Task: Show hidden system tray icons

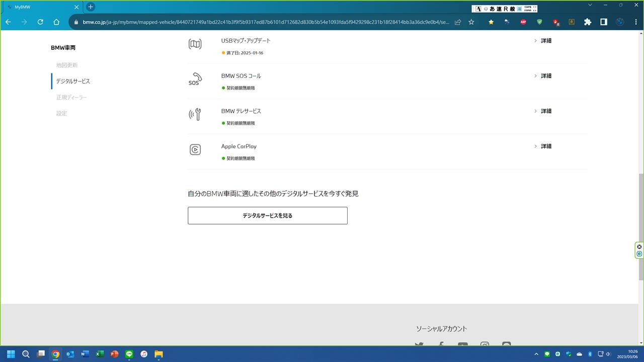Action: (536, 354)
